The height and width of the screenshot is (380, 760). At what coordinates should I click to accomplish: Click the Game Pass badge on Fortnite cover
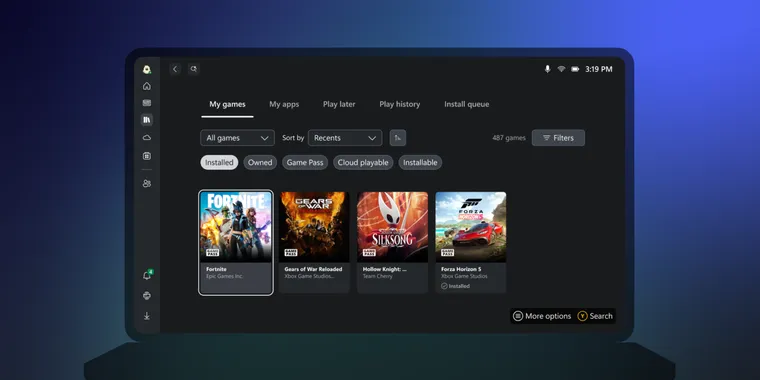[212, 253]
